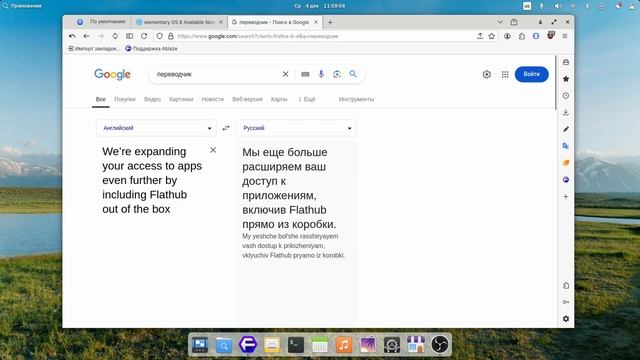Open Calendar from the dock
Image resolution: width=640 pixels, height=360 pixels.
coord(320,345)
